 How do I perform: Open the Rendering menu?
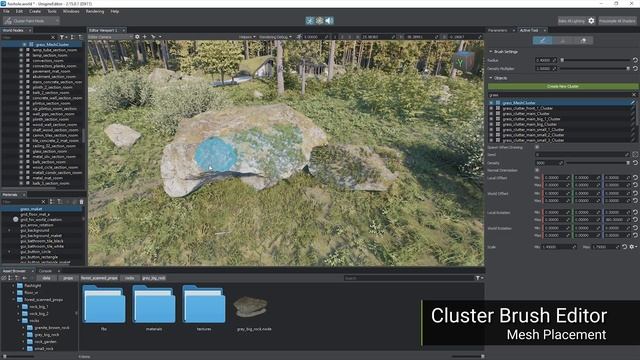(95, 11)
